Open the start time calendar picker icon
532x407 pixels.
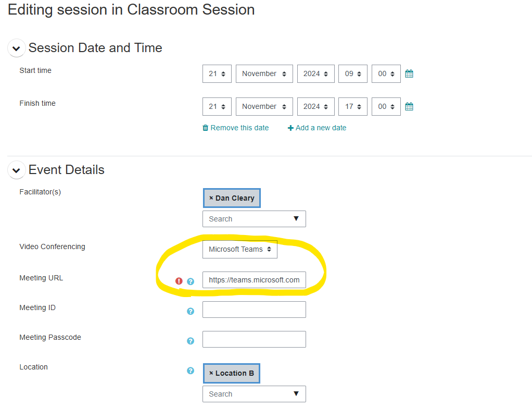(409, 74)
